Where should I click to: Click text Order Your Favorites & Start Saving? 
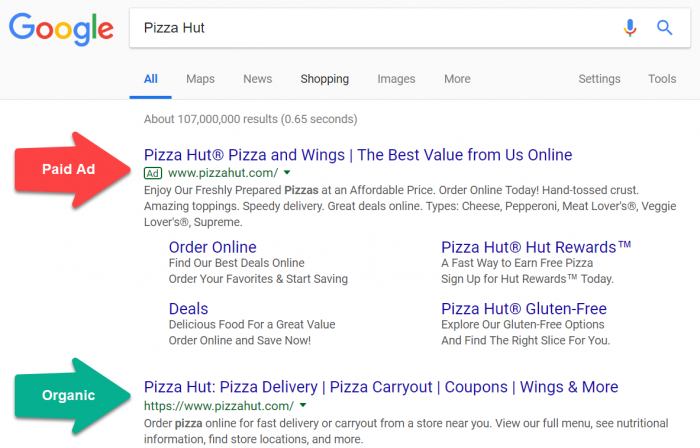[258, 279]
